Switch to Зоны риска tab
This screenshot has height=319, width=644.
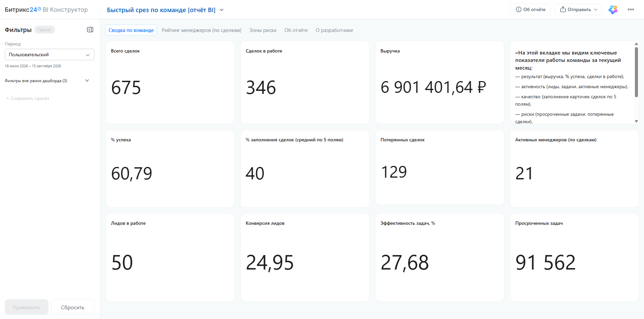coord(263,30)
